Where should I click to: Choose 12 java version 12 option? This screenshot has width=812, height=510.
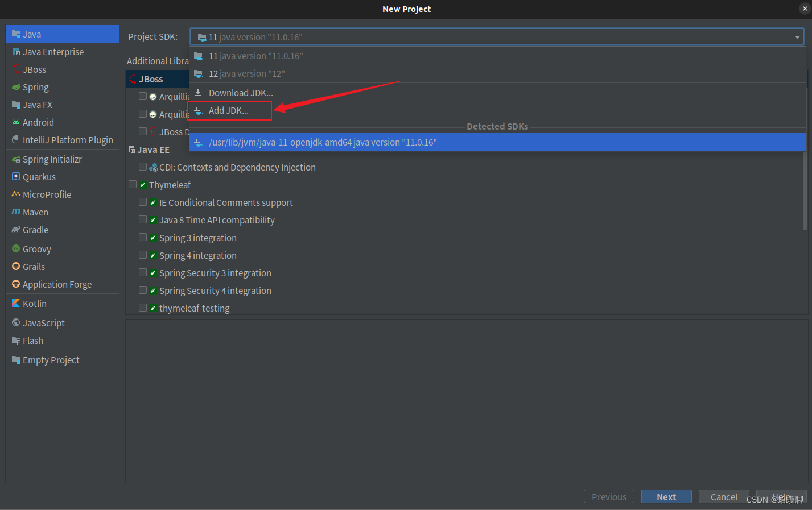click(x=497, y=73)
